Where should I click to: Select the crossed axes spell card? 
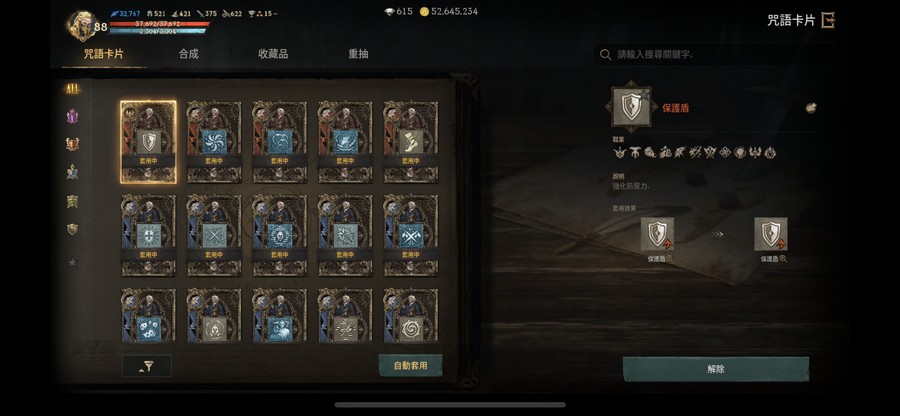(x=410, y=235)
